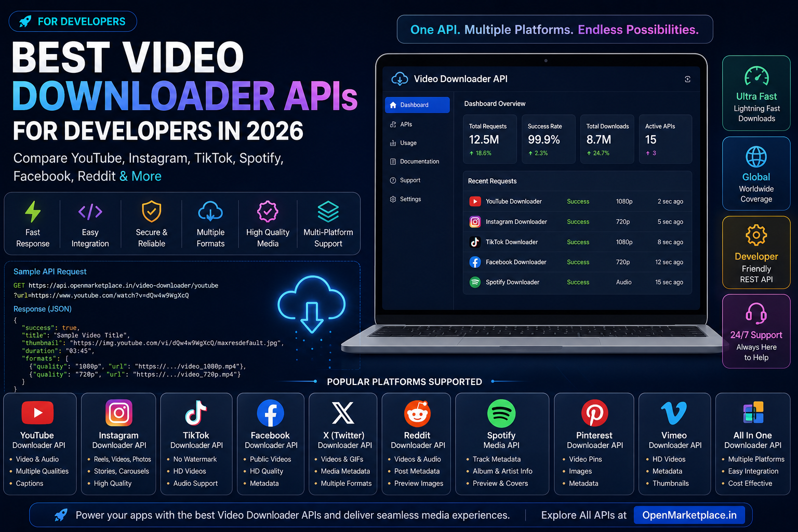
Task: Click the POPULAR PLATFORMS SUPPORTED heading
Action: (x=405, y=382)
